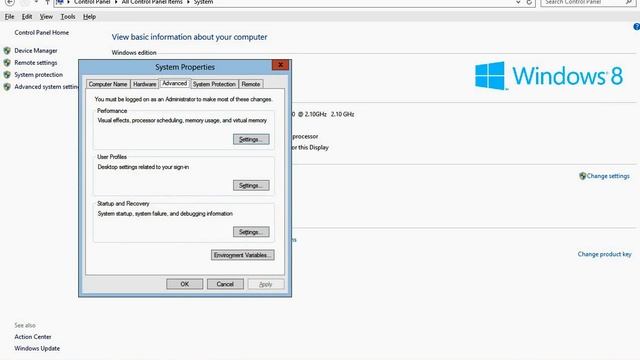This screenshot has width=640, height=360.
Task: Open Device Manager shield link
Action: point(36,51)
